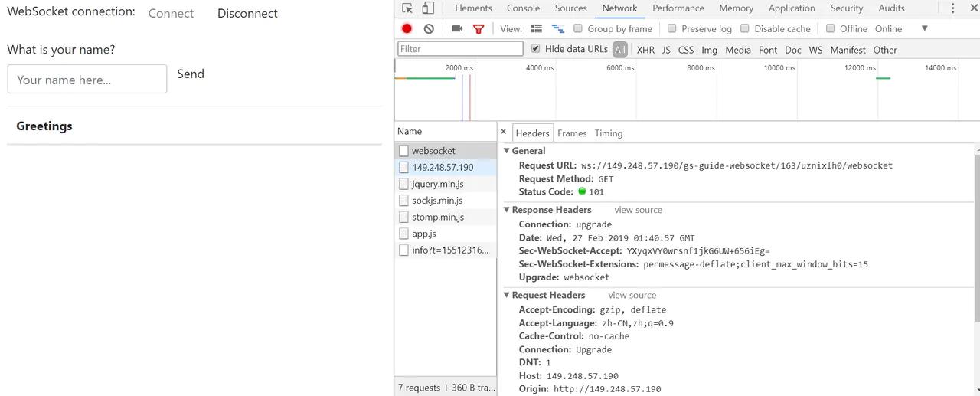Click the capture screenshots camera icon
The image size is (980, 396).
(457, 28)
